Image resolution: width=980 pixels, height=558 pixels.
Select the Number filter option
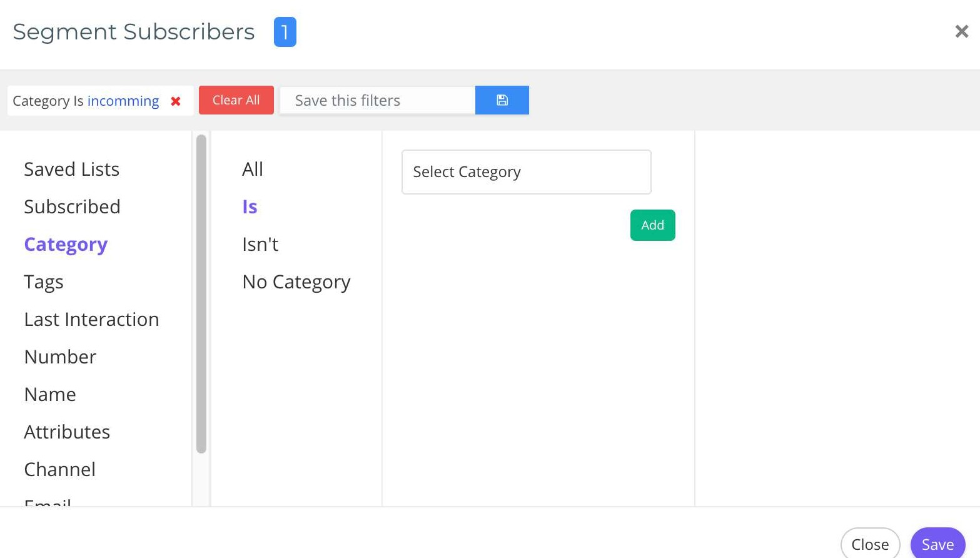[x=60, y=357]
